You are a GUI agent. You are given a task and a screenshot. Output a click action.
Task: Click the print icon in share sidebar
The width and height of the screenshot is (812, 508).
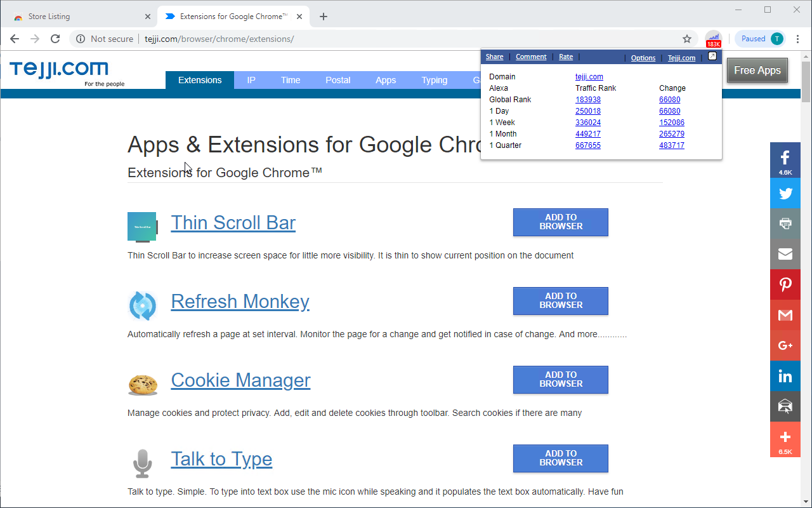(x=785, y=224)
